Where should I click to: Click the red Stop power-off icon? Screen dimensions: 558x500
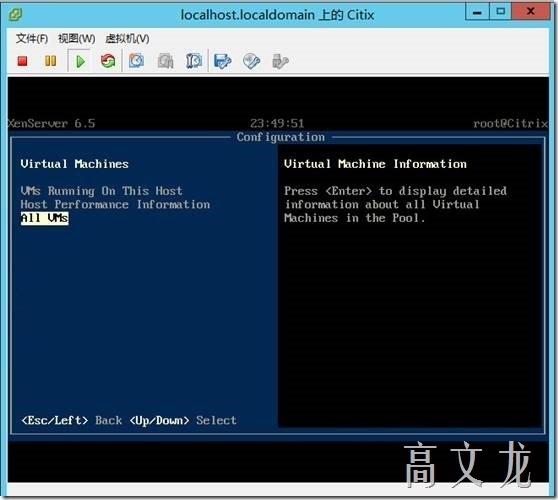tap(22, 61)
